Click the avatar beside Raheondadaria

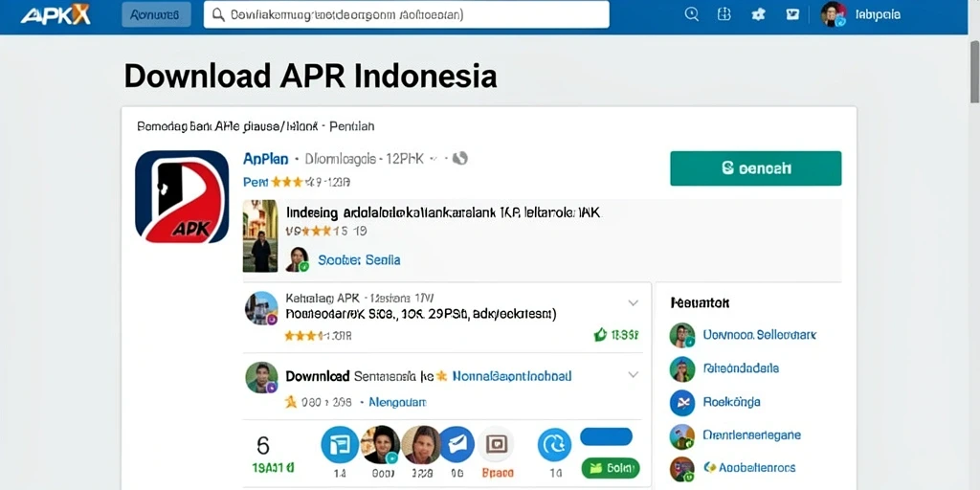click(681, 368)
